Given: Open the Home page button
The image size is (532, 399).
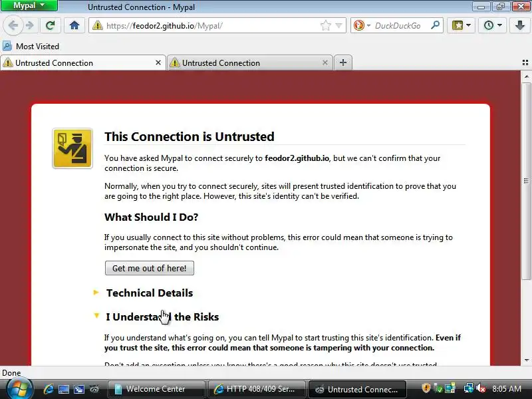Looking at the screenshot, I should [74, 25].
